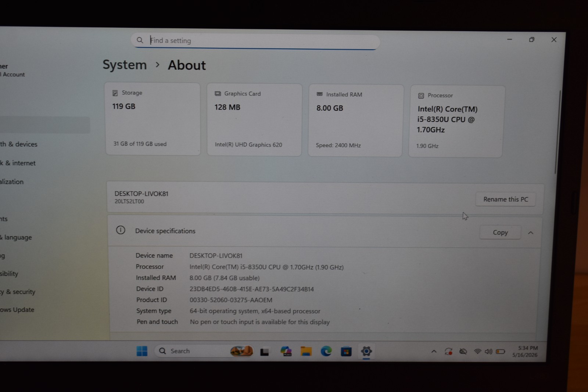The image size is (588, 392).
Task: Open Accessibility sidebar item
Action: (9, 274)
